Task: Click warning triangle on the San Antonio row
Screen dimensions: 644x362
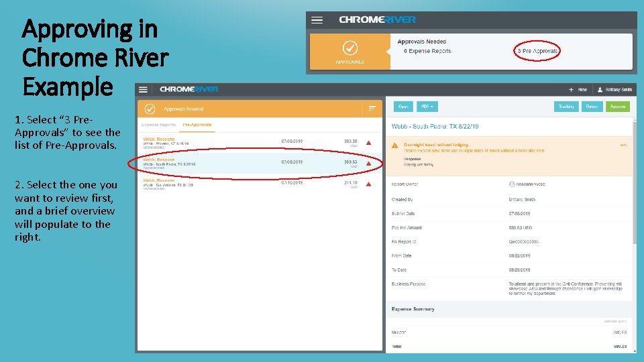Action: 368,184
